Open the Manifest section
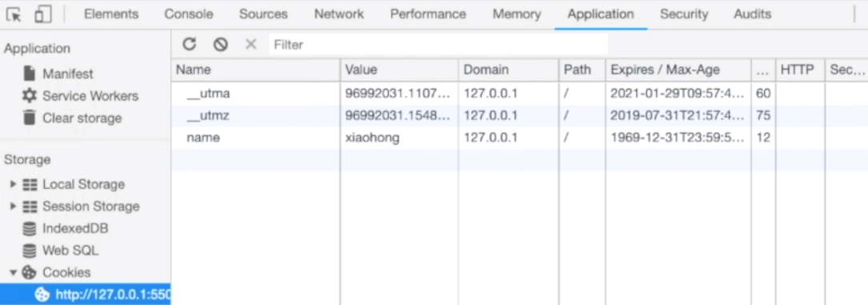This screenshot has width=868, height=305. click(58, 74)
